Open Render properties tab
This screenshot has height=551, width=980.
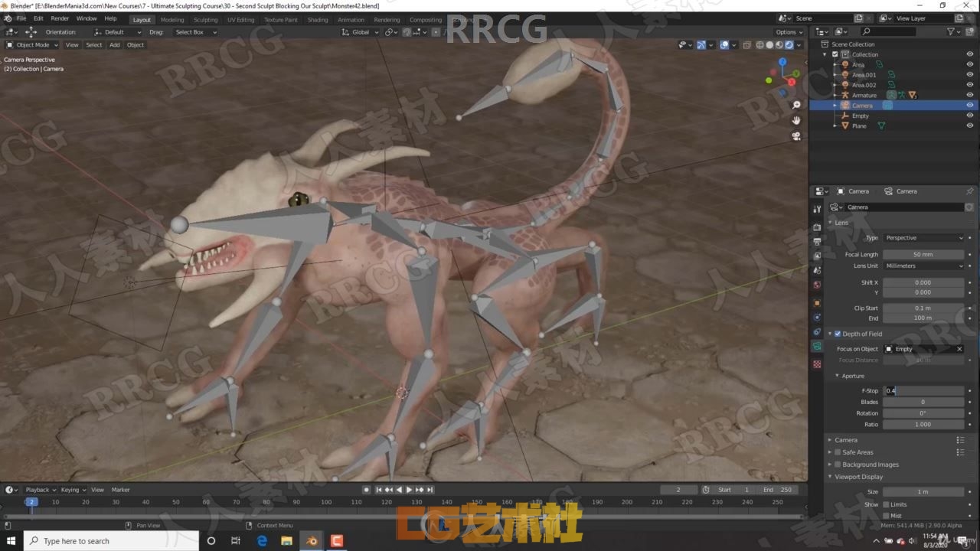817,227
